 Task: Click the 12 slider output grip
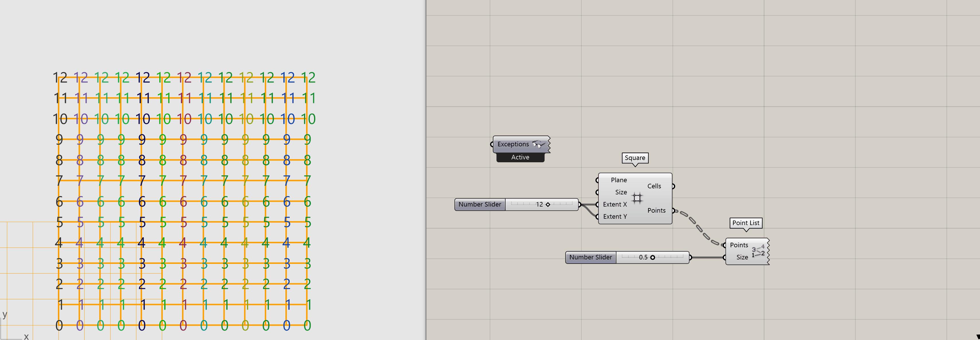point(580,204)
